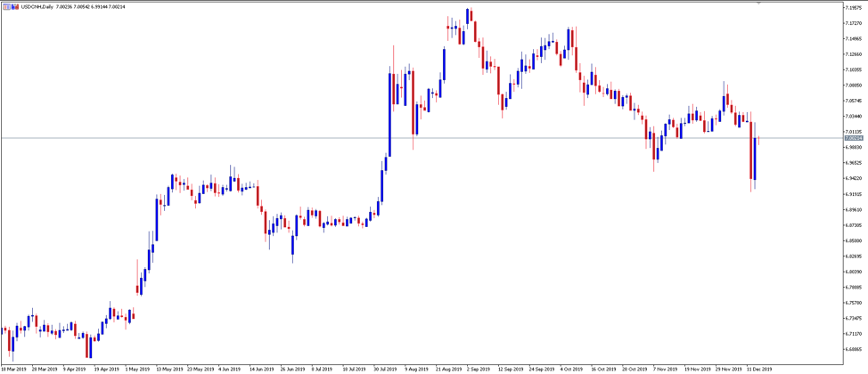Click the 8 Jul 2019 date label
Screen dimensions: 868x374
(x=323, y=369)
